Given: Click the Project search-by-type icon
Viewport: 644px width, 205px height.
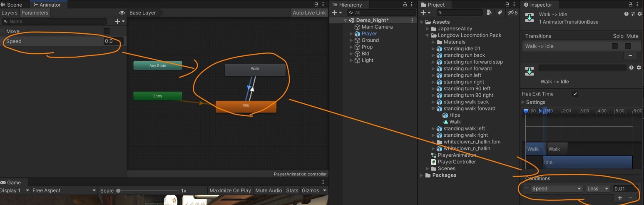Looking at the screenshot, I should (490, 13).
